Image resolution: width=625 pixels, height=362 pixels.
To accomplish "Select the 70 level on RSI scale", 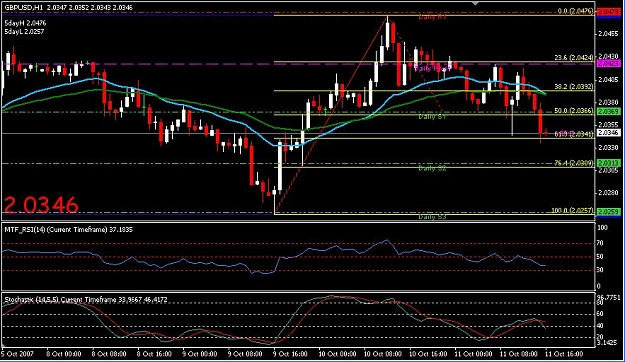I will pos(600,243).
